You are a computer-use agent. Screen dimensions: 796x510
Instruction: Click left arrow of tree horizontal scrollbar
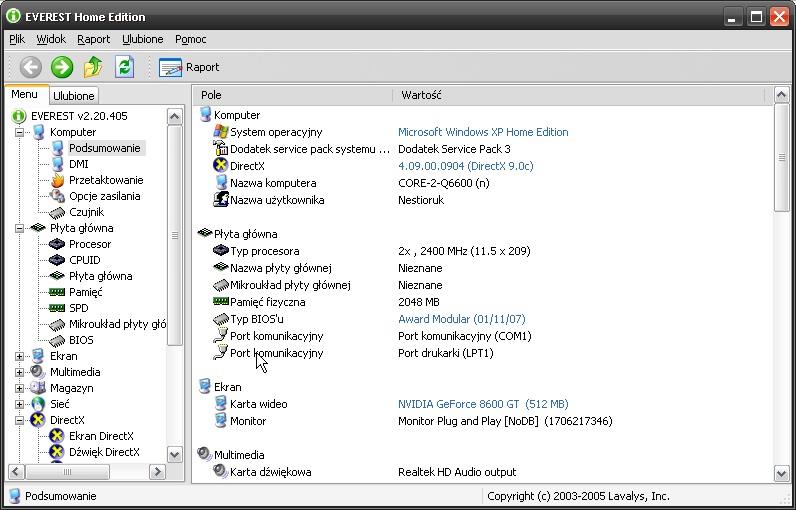16,472
